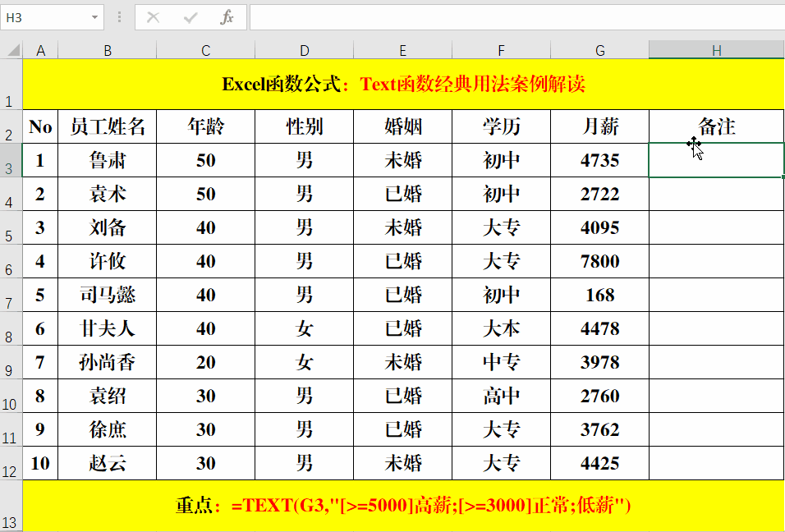Select the cell containing '袁术'
785x532 pixels.
(x=107, y=194)
